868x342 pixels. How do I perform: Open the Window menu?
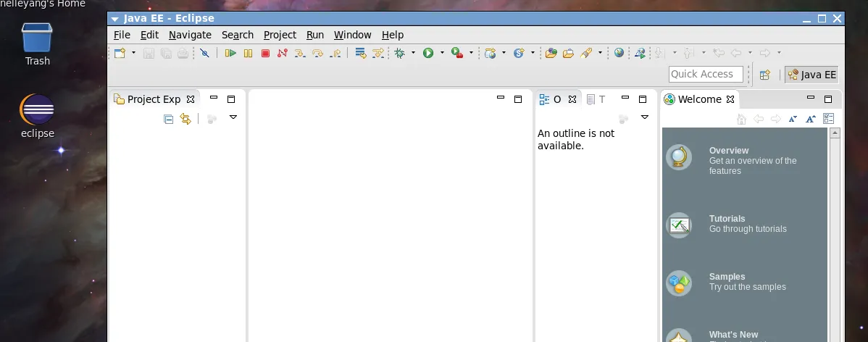click(x=353, y=35)
